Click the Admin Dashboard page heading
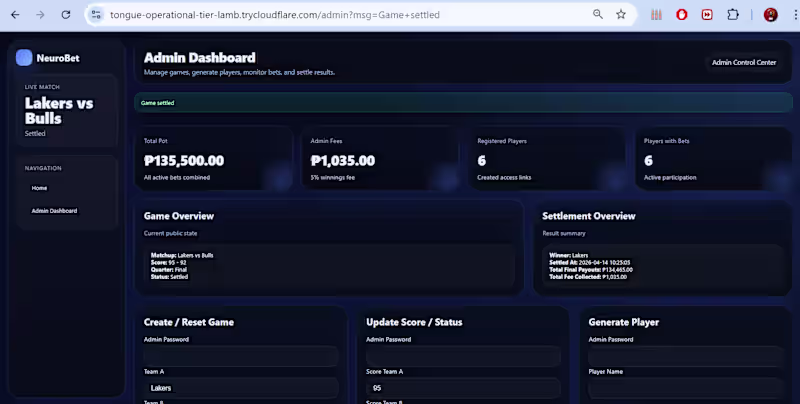This screenshot has width=800, height=404. click(x=199, y=58)
